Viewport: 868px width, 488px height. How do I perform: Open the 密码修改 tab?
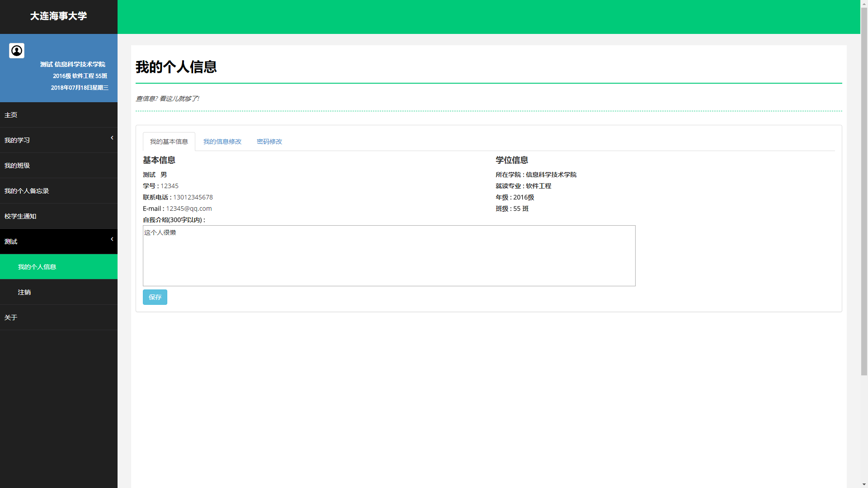point(269,141)
